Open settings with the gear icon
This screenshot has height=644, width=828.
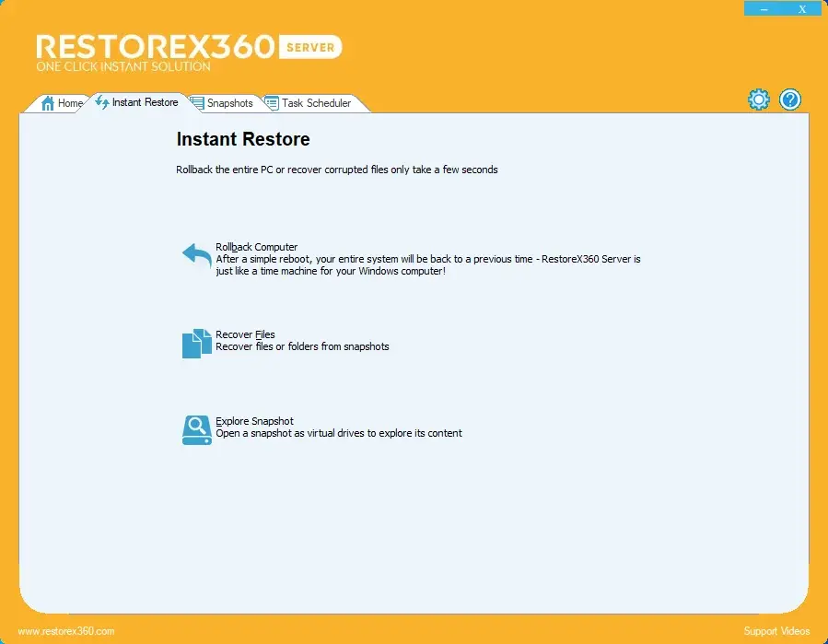[x=758, y=100]
